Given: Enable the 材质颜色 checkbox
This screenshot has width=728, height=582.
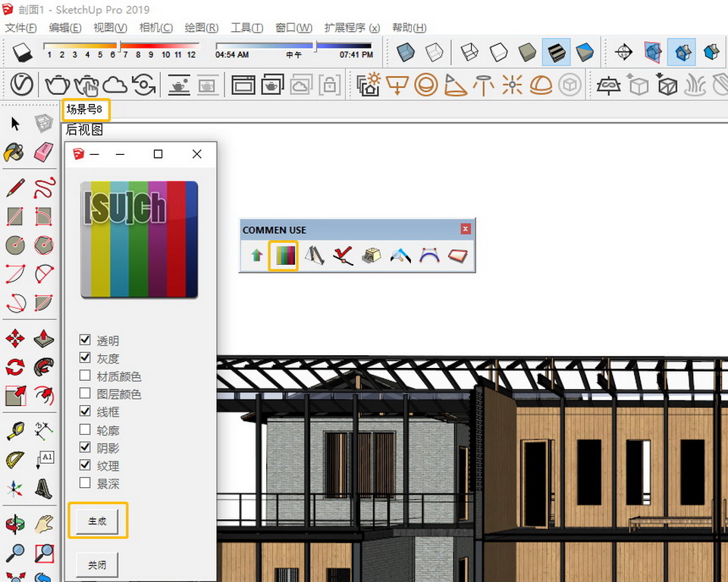Looking at the screenshot, I should tap(85, 376).
